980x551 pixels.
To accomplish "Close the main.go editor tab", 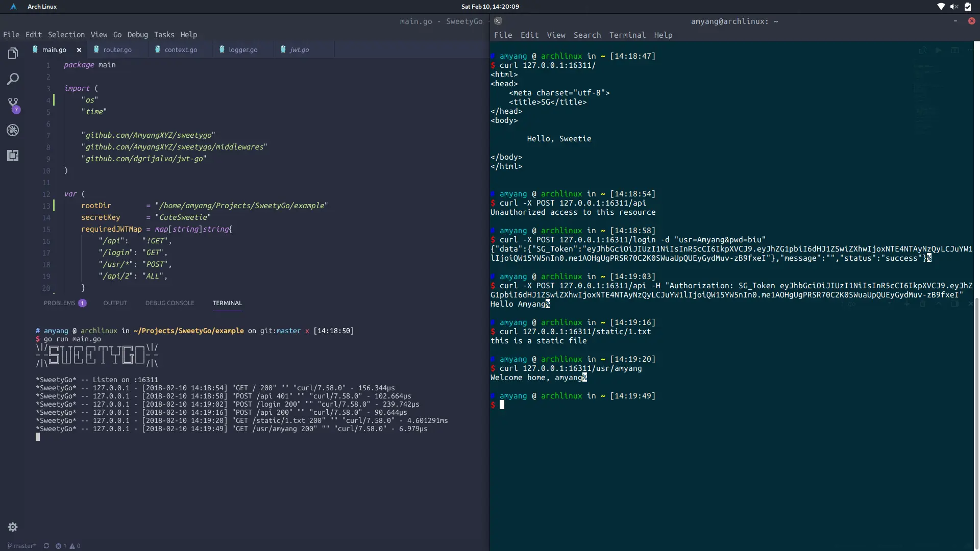I will [79, 50].
